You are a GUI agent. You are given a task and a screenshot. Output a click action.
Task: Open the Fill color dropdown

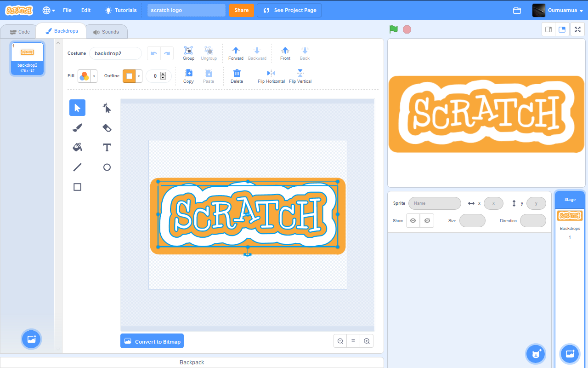(87, 76)
